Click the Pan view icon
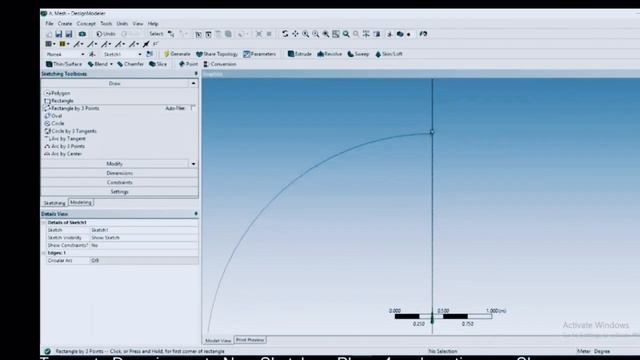640x360 pixels. [x=295, y=34]
